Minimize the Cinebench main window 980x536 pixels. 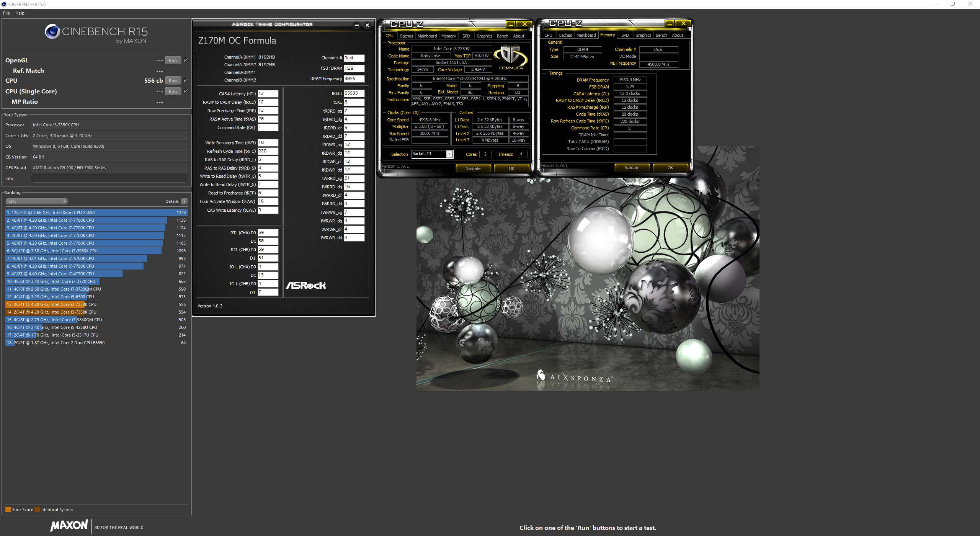pos(936,4)
